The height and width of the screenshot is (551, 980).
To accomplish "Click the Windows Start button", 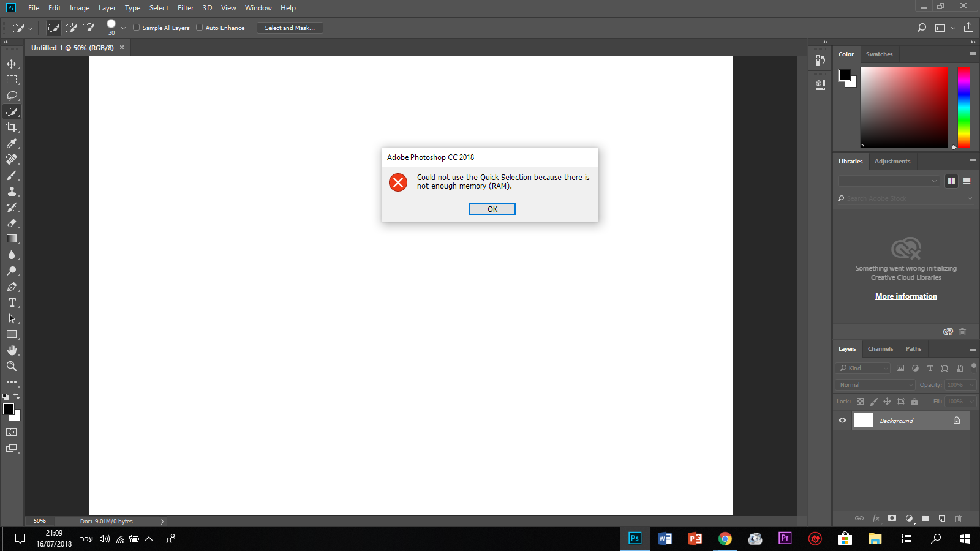I will tap(965, 539).
